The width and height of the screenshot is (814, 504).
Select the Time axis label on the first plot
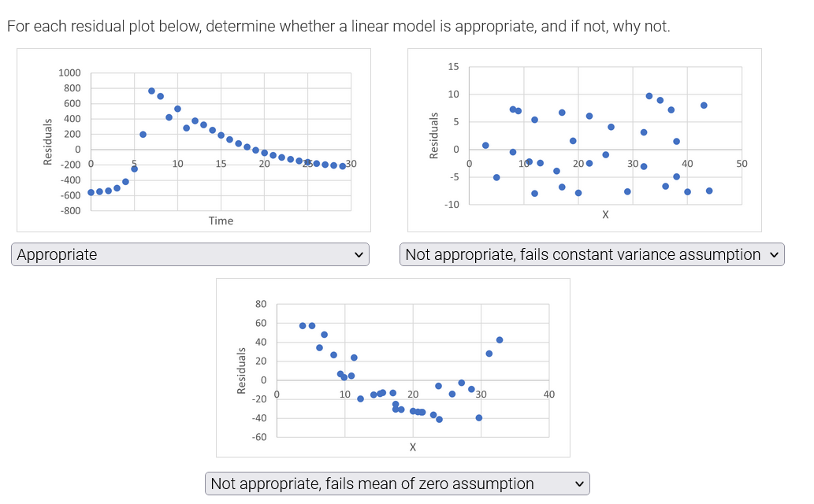pyautogui.click(x=221, y=221)
